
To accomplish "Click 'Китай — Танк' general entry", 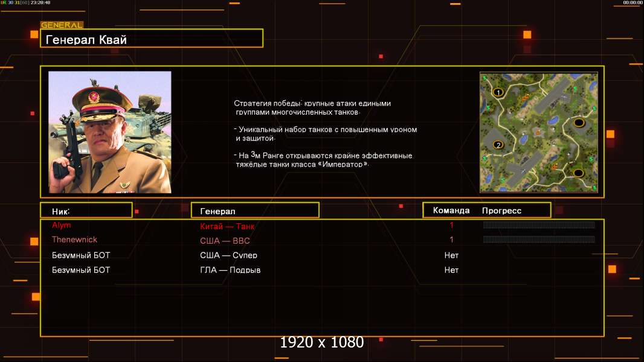I will pyautogui.click(x=227, y=226).
